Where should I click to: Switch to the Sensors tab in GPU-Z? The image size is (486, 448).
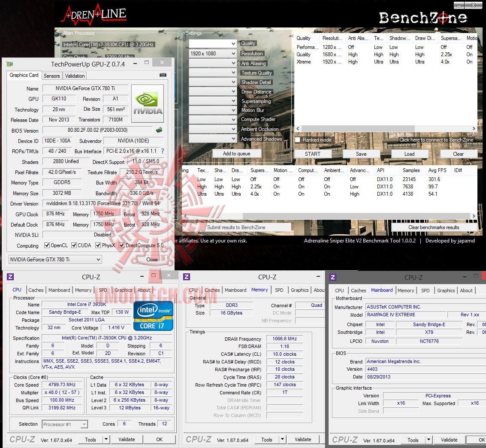[x=52, y=76]
